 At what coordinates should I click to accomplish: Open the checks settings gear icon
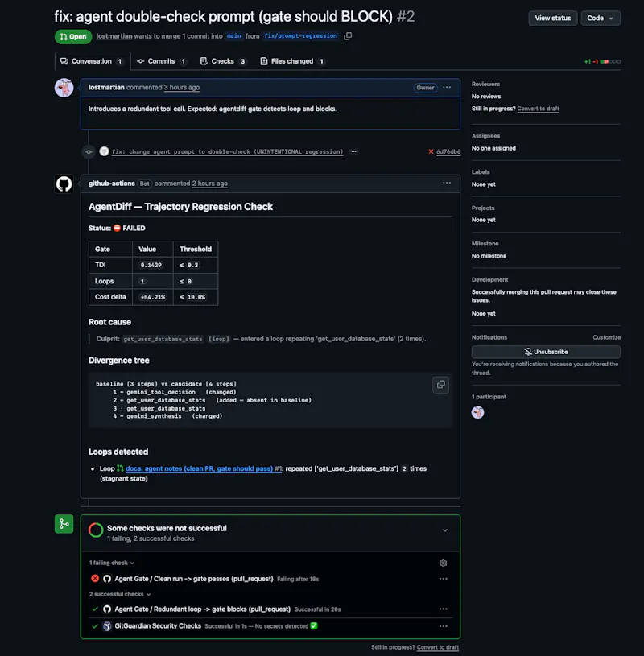point(443,563)
